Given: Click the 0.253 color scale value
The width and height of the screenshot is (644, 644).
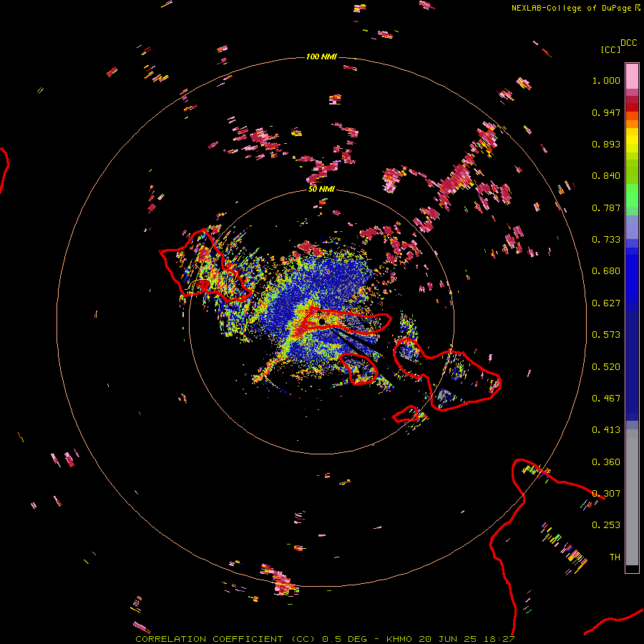Looking at the screenshot, I should (x=606, y=525).
